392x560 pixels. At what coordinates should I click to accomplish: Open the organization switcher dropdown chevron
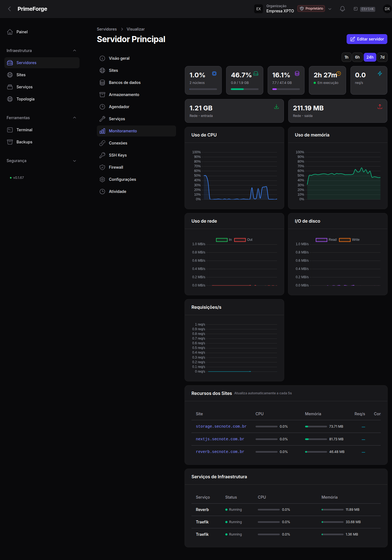pos(330,9)
